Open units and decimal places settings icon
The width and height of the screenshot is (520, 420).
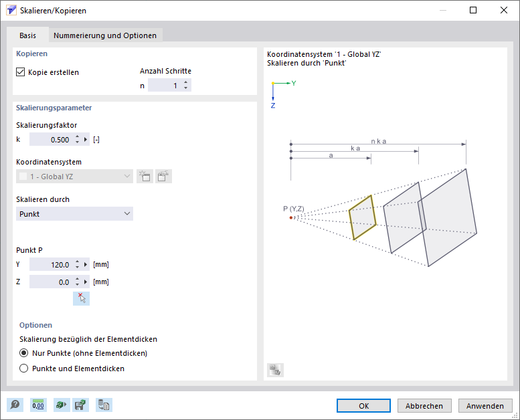(x=38, y=405)
